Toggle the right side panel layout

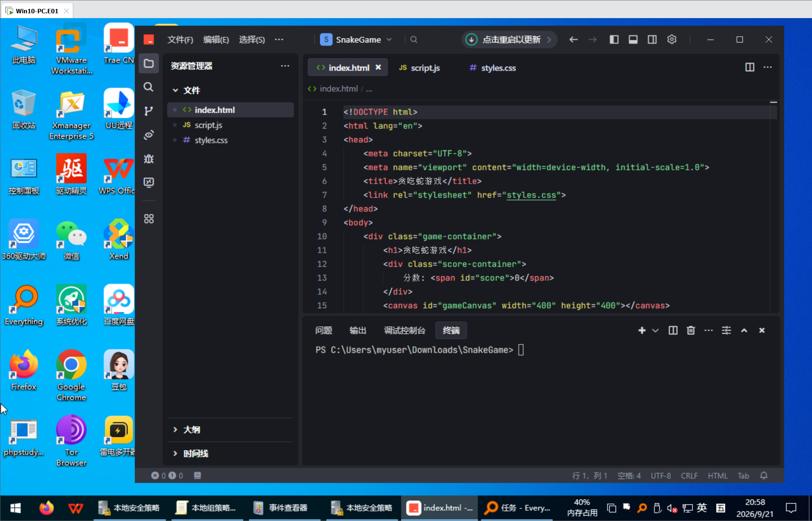tap(652, 40)
